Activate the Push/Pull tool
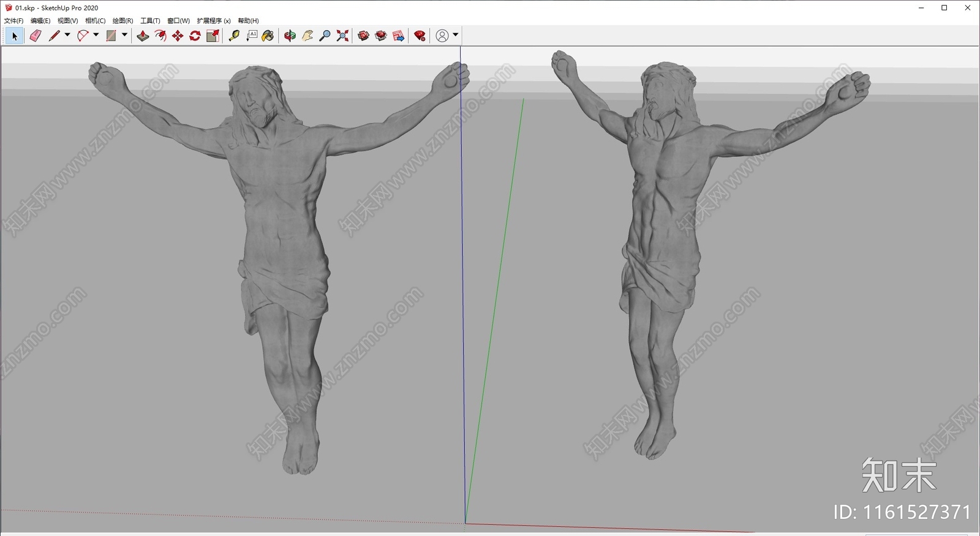 point(143,36)
